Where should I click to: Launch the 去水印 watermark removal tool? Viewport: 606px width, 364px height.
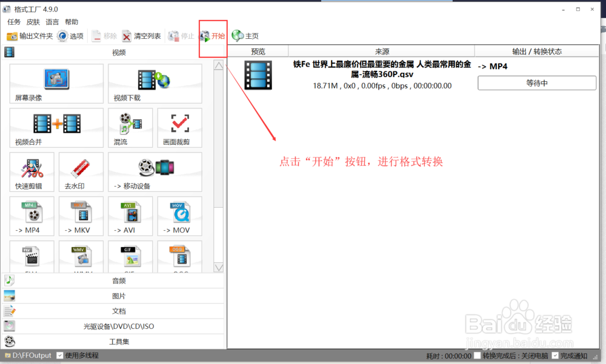(x=81, y=172)
